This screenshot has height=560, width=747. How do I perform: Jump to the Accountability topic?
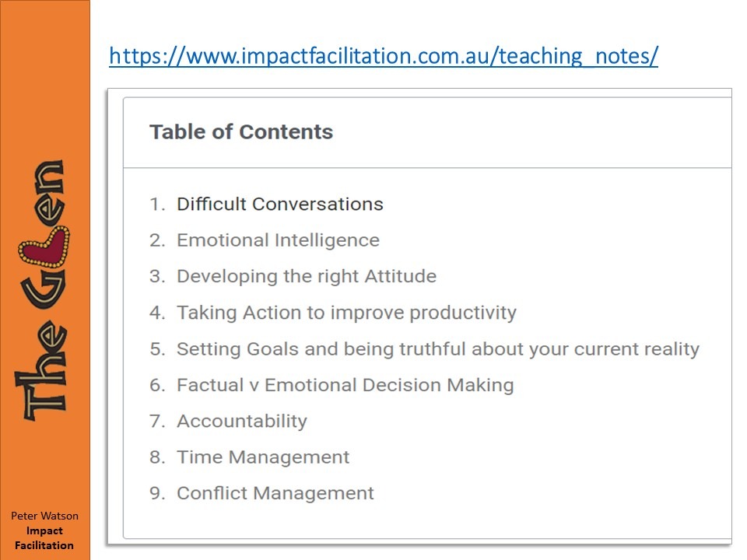241,421
